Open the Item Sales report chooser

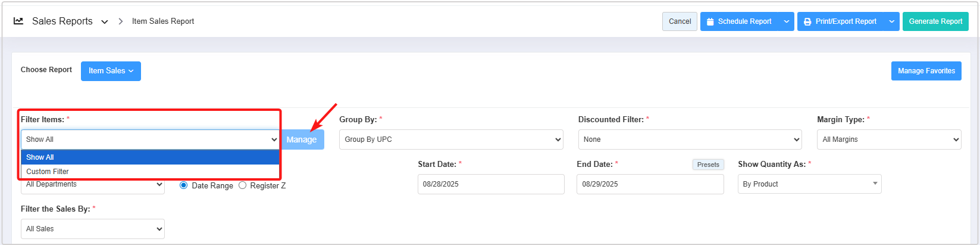tap(111, 71)
